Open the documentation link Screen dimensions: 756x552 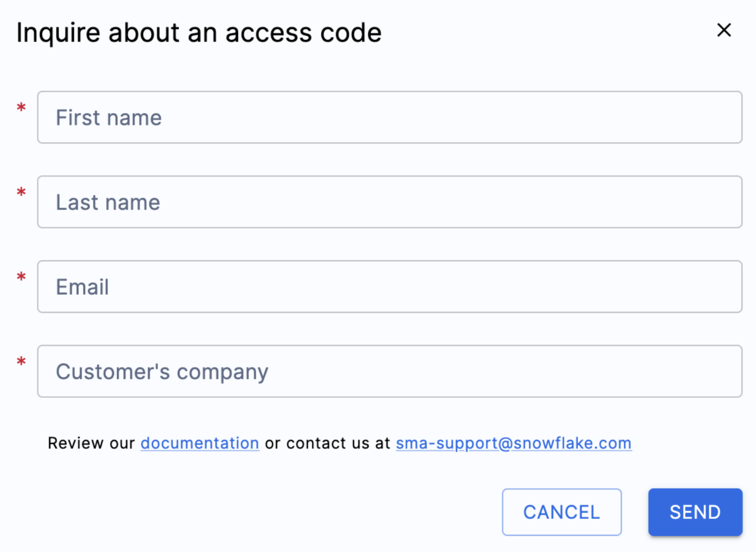click(x=200, y=443)
